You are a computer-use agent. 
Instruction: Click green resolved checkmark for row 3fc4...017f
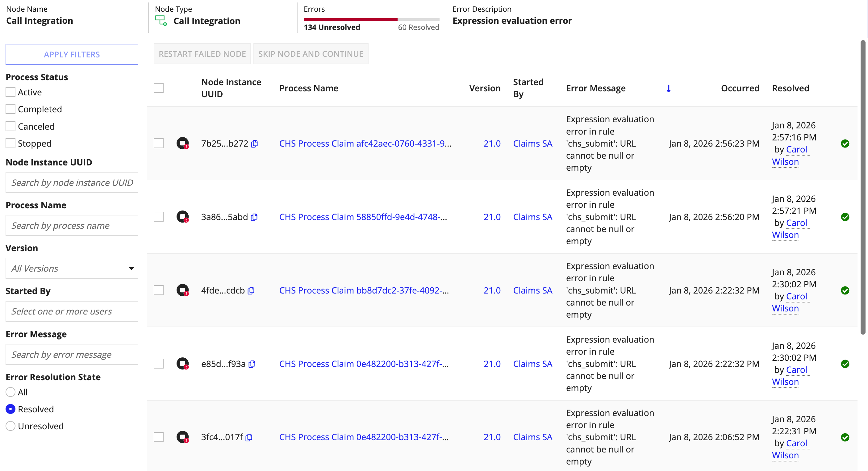[845, 437]
